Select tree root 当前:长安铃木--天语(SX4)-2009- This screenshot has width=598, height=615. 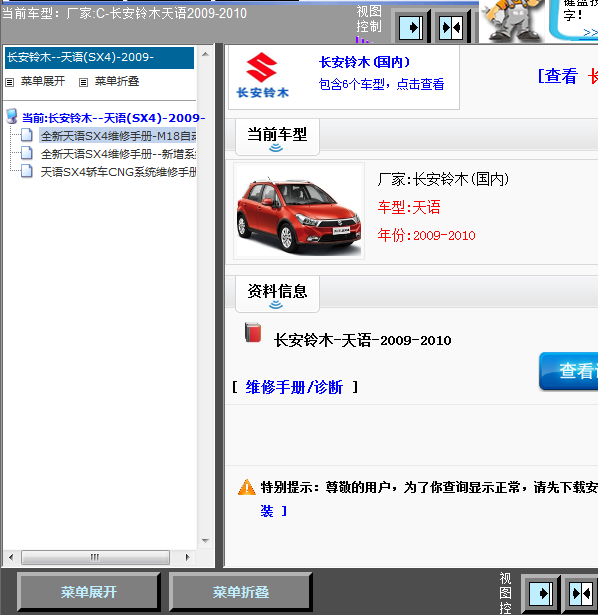(x=113, y=118)
